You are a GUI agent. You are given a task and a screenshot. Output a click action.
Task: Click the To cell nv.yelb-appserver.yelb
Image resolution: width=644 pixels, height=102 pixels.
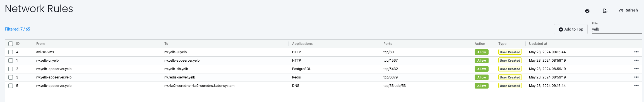click(182, 61)
